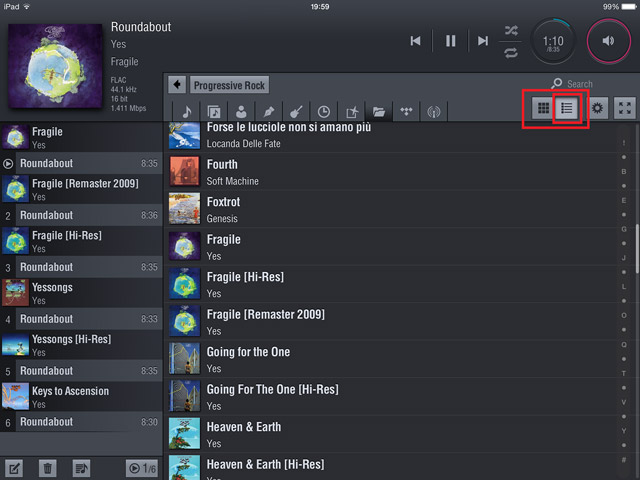Open the Composers tab with the pen nib icon
640x480 pixels.
(x=269, y=111)
